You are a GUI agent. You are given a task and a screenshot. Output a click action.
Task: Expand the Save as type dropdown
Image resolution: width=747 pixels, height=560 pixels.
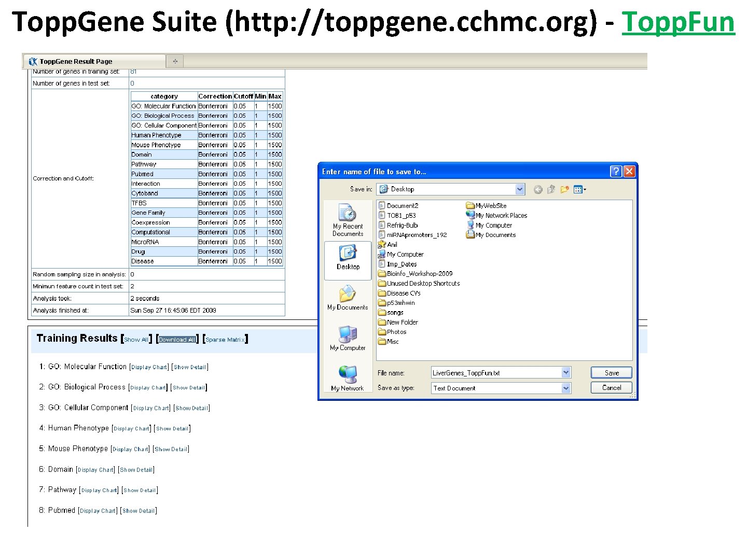tap(566, 388)
